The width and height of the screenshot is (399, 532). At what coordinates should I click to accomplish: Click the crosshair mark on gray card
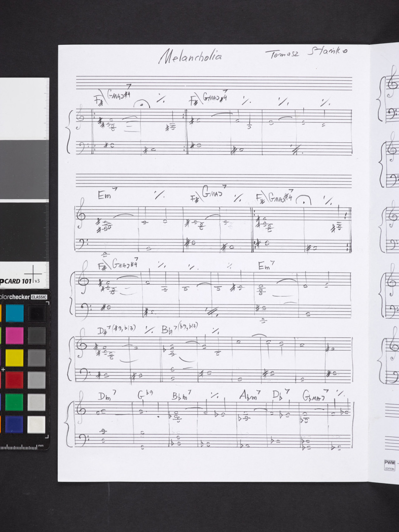(x=33, y=273)
